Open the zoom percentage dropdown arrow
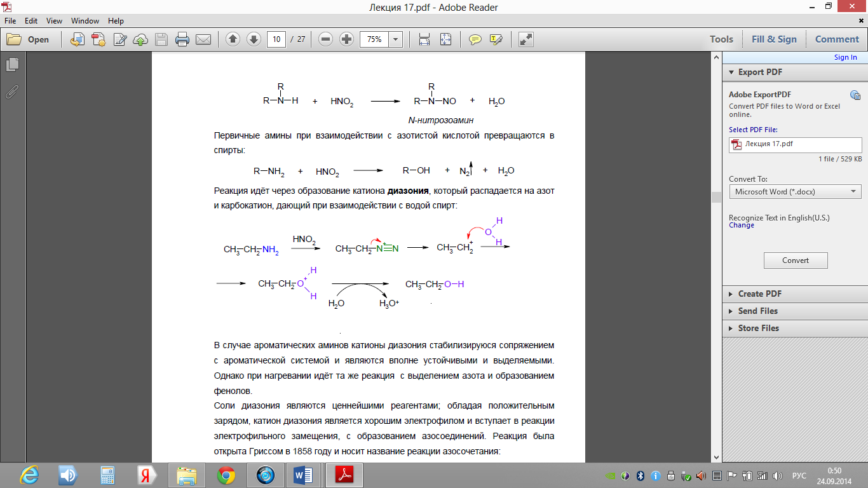868x488 pixels. click(x=396, y=39)
